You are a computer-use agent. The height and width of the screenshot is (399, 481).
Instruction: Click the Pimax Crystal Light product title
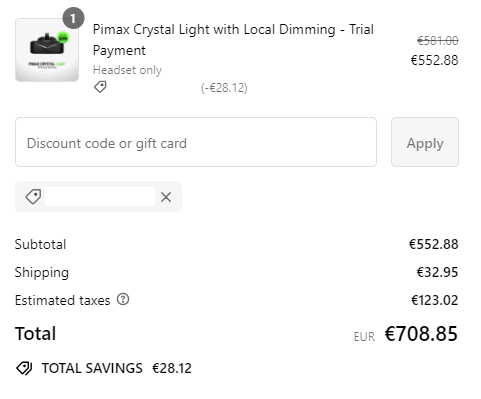(233, 40)
